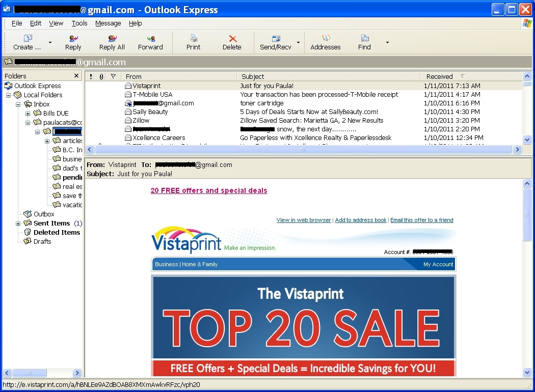Image resolution: width=535 pixels, height=392 pixels.
Task: Select the toner cartridge message
Action: click(x=303, y=103)
